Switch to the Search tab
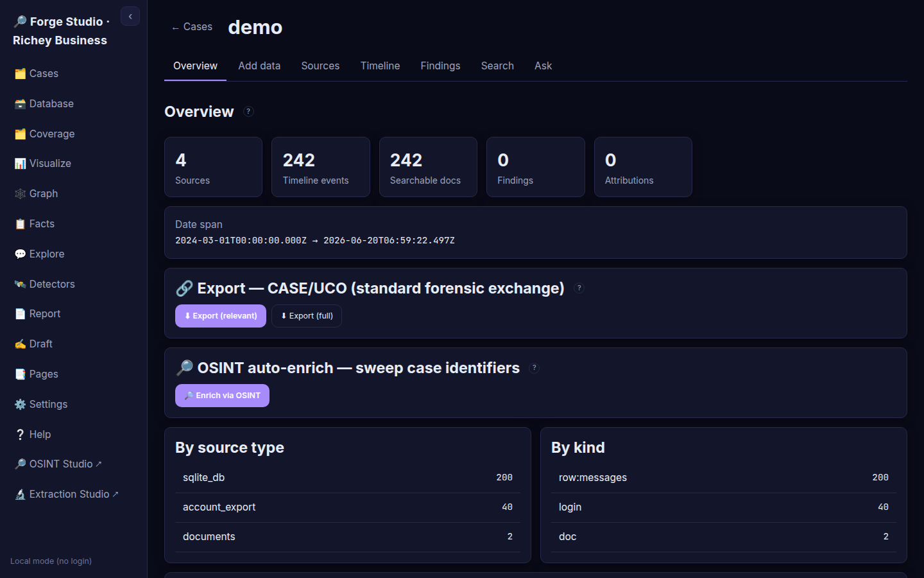924x578 pixels. 497,66
